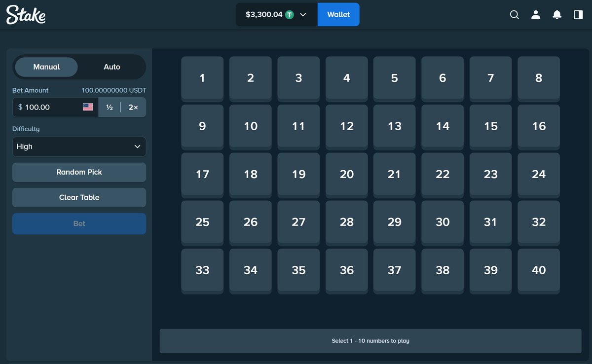Pick number 6 on the board
The height and width of the screenshot is (364, 592).
443,79
